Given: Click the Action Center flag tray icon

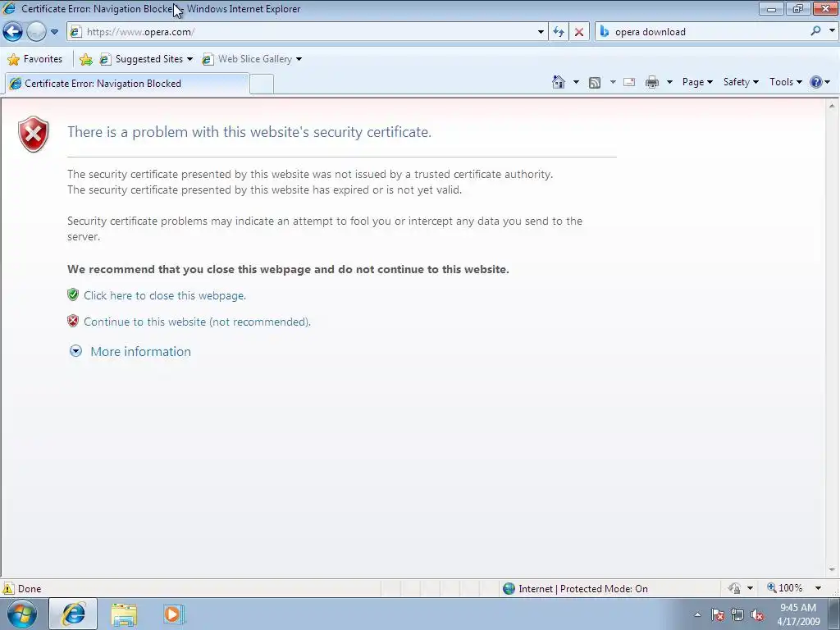Looking at the screenshot, I should tap(718, 614).
